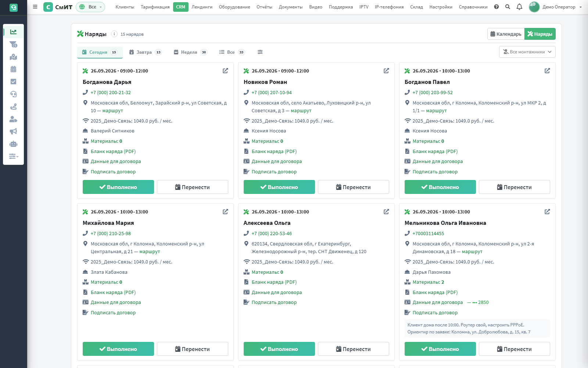Click Подписать договор for Алексеева Ольга

[x=274, y=302]
